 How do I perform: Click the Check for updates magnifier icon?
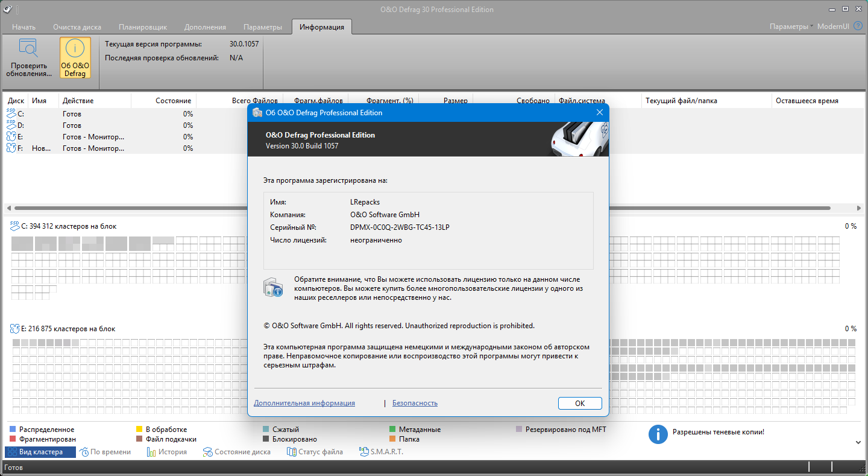(28, 49)
